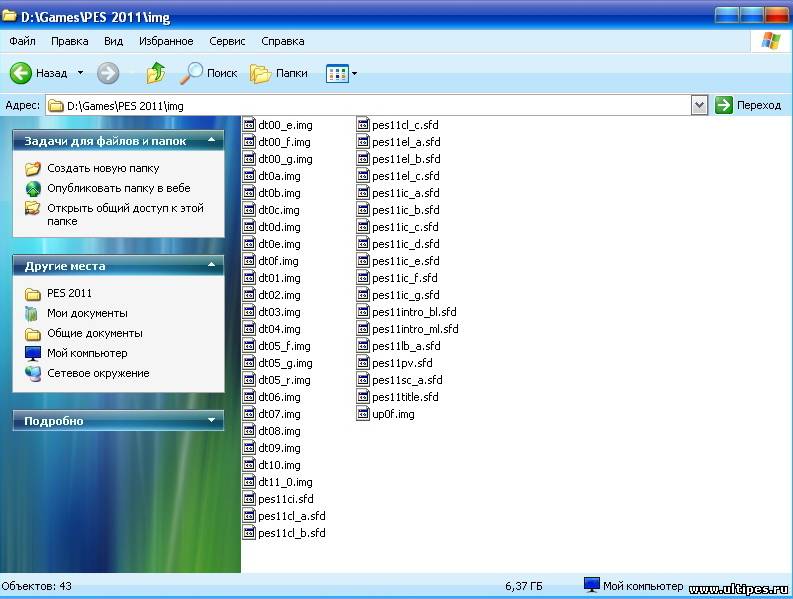This screenshot has width=793, height=599.
Task: Open the Файл menu
Action: point(22,41)
